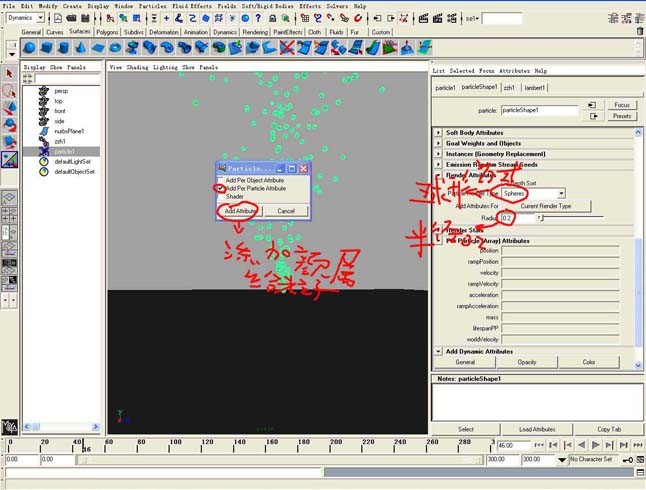The image size is (646, 490).
Task: Select nurbsPlane1 in the outliner
Action: (x=69, y=131)
